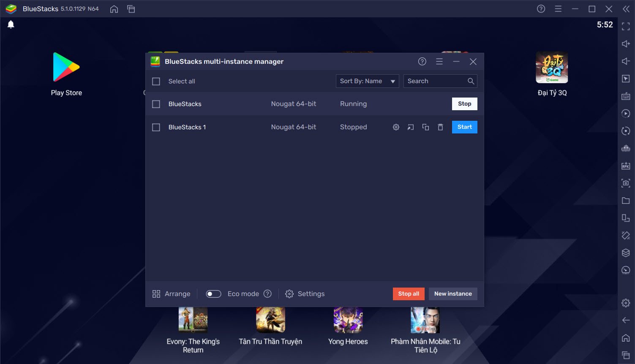Check the Select all checkbox
The height and width of the screenshot is (364, 635).
coord(156,81)
